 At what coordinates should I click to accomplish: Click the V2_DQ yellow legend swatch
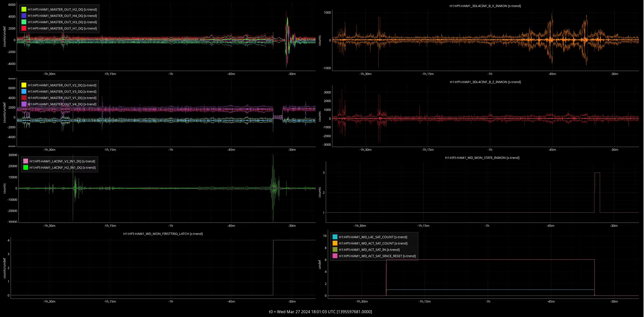click(x=24, y=85)
